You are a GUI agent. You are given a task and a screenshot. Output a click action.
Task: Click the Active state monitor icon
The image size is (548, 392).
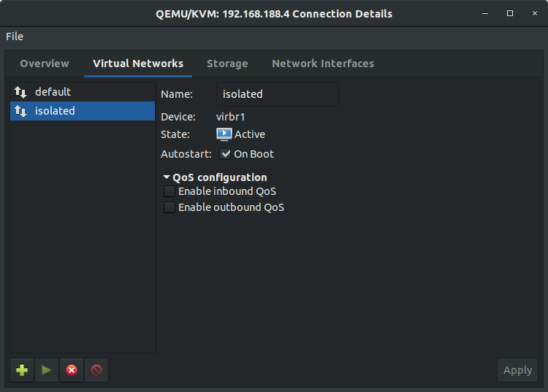click(224, 134)
